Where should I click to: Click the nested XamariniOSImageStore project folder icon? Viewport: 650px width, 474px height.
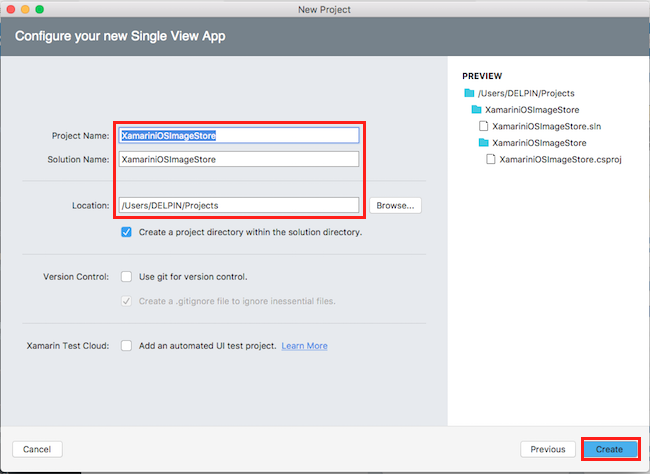484,143
